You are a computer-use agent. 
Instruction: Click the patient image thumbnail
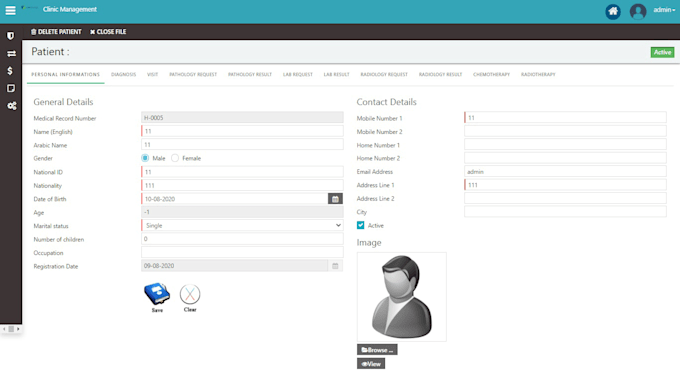[402, 297]
